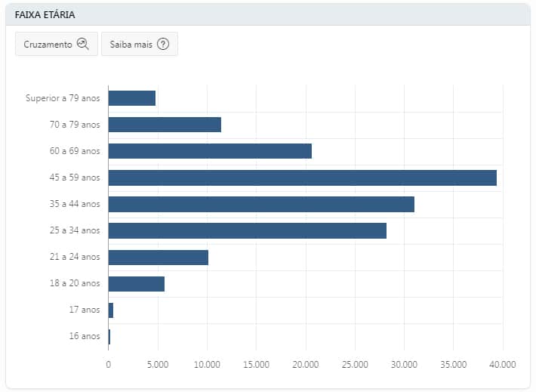Screen dimensions: 536x392
Task: Click the 70 a 79 anos bar
Action: [165, 125]
